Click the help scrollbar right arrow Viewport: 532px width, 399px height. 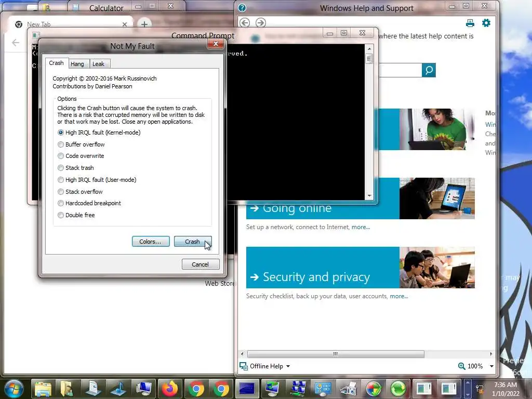[x=491, y=354]
